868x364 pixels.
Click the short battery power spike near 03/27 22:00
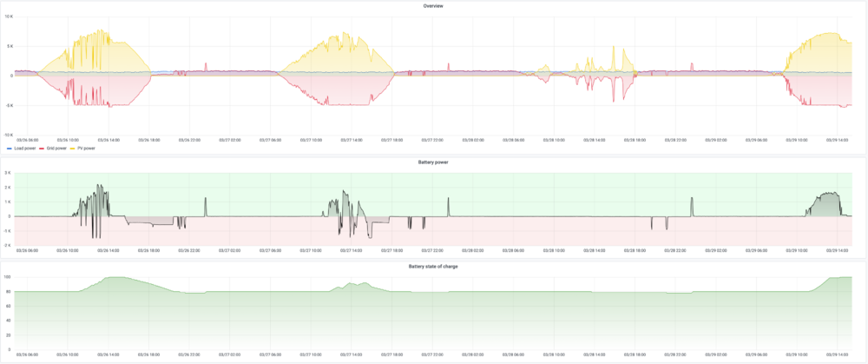[x=449, y=207]
